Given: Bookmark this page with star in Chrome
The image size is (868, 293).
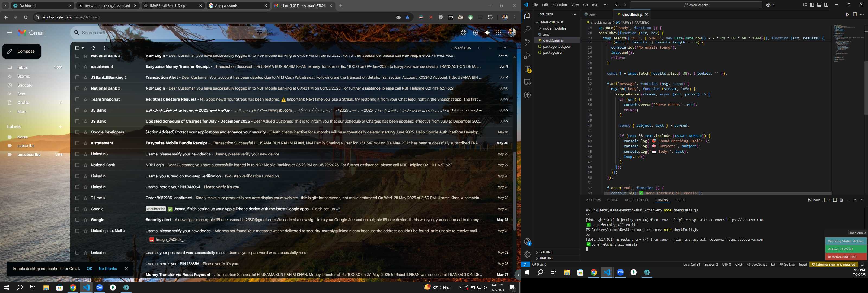Looking at the screenshot, I should pos(407,18).
